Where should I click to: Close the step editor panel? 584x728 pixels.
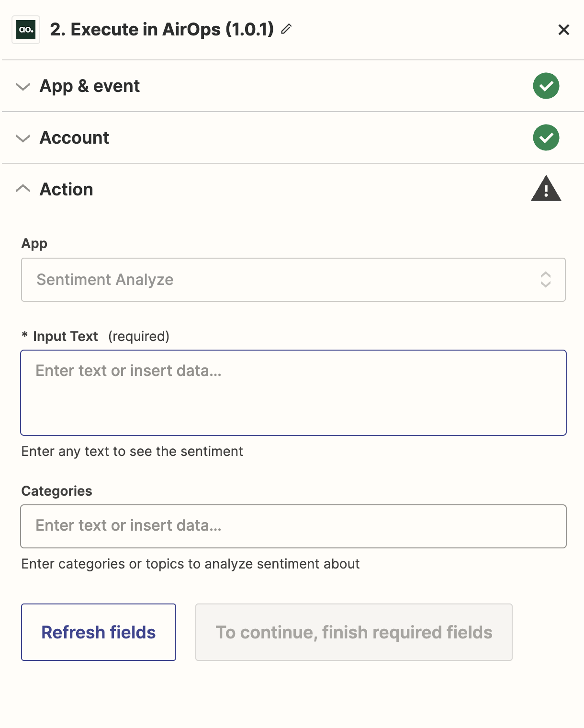click(563, 30)
